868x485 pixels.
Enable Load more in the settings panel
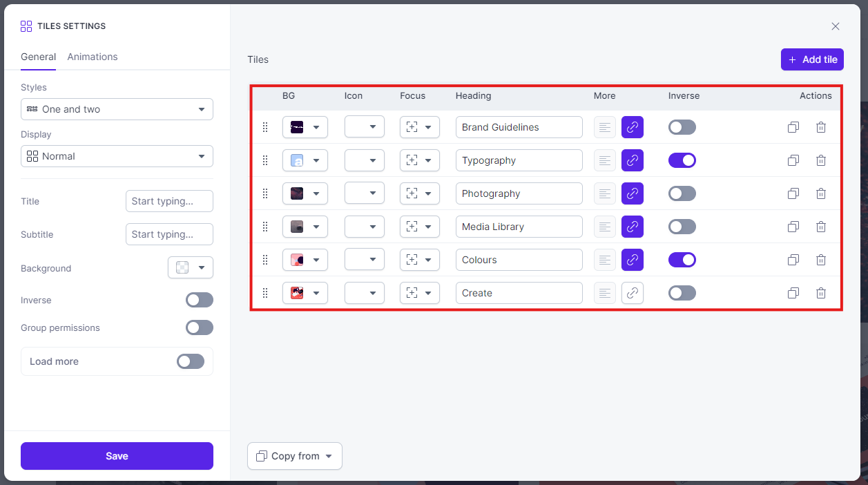190,361
